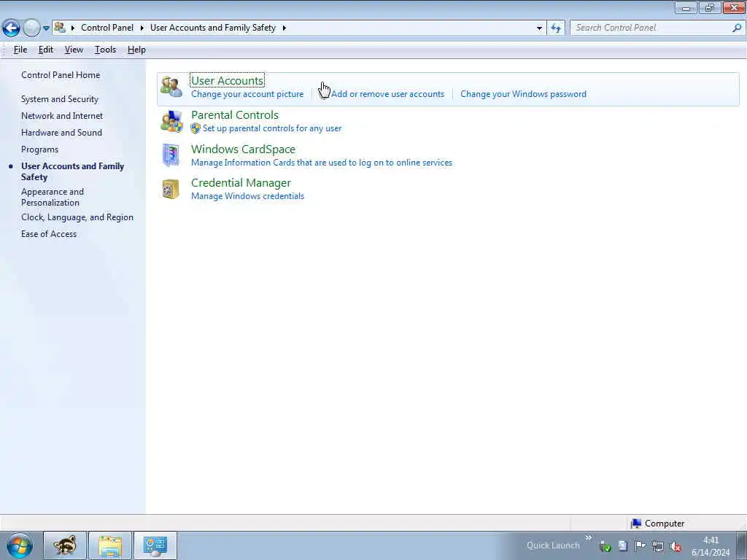The height and width of the screenshot is (560, 747).
Task: Open the Windows CardSpace heading
Action: [x=243, y=149]
